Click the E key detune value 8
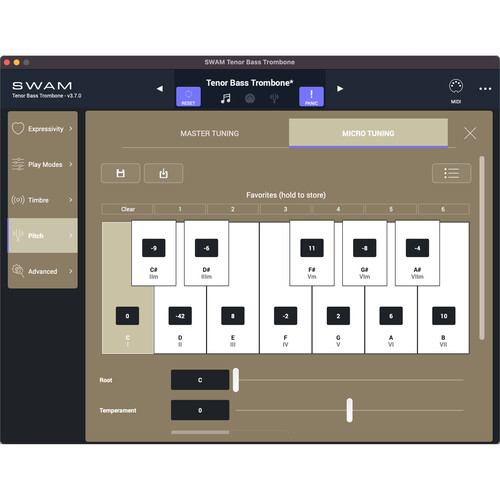The image size is (500, 500). click(x=233, y=316)
